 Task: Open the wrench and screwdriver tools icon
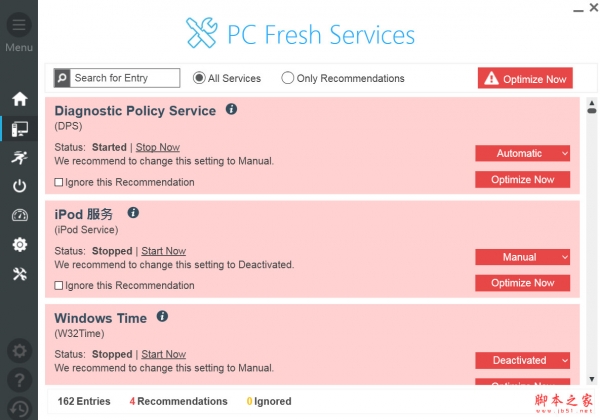point(19,274)
